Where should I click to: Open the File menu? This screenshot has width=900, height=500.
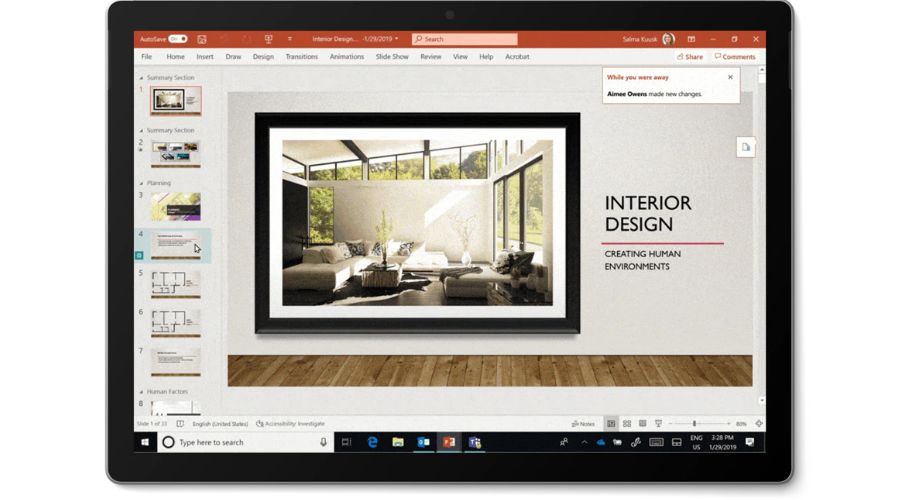pyautogui.click(x=147, y=57)
